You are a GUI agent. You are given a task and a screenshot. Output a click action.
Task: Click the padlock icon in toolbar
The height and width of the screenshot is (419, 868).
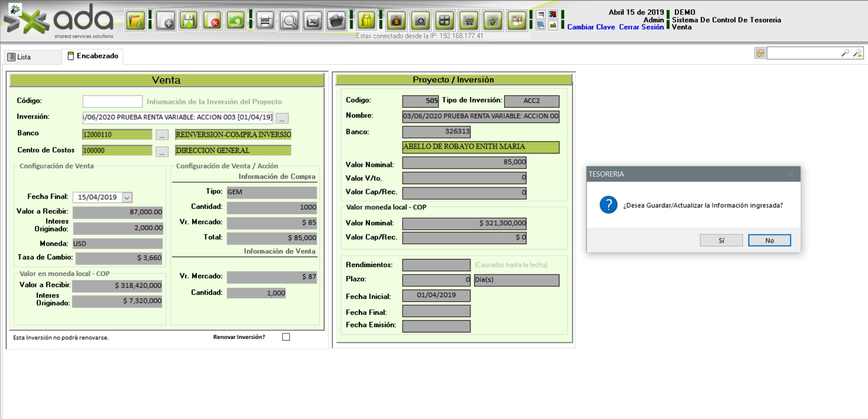(366, 21)
